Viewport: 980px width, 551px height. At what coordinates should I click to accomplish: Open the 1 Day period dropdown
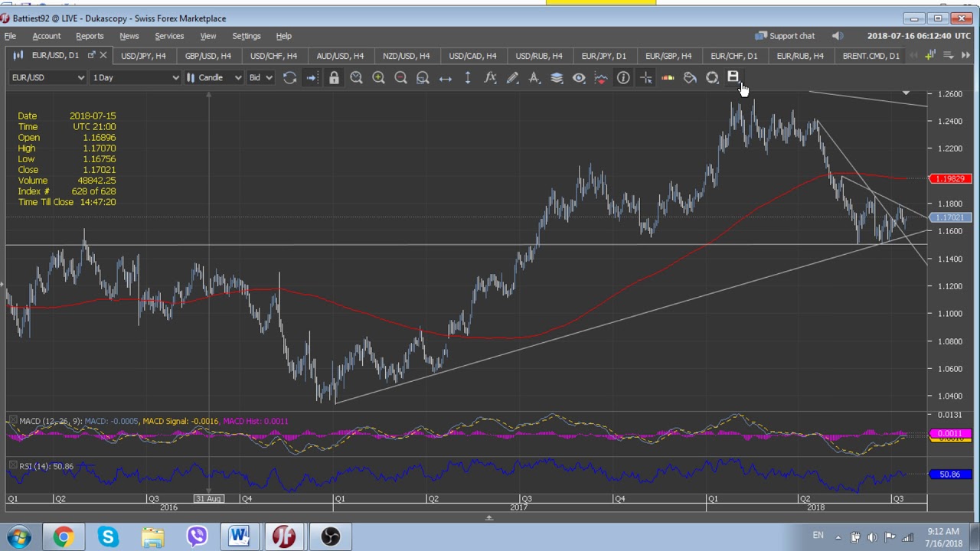click(x=135, y=77)
